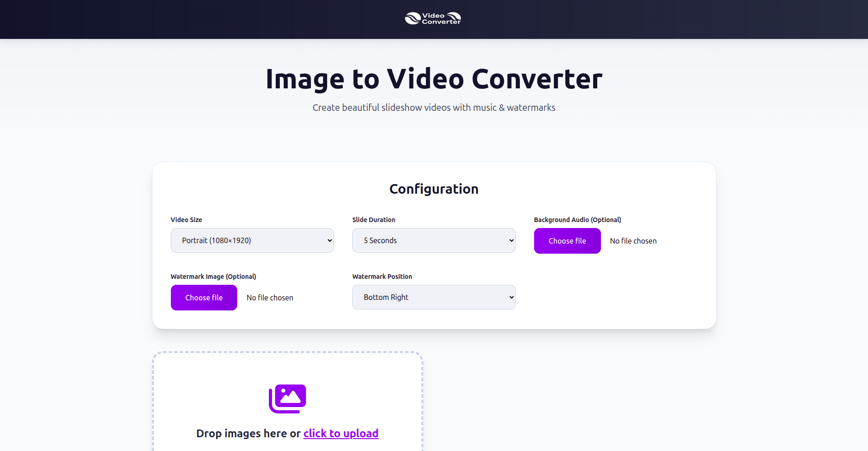
Task: Click the 'Image to Video Converter' heading
Action: click(x=434, y=79)
